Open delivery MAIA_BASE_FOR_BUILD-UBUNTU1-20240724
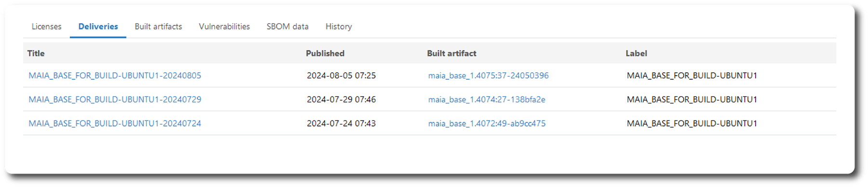Screen dimensions: 868x187 click(x=115, y=124)
